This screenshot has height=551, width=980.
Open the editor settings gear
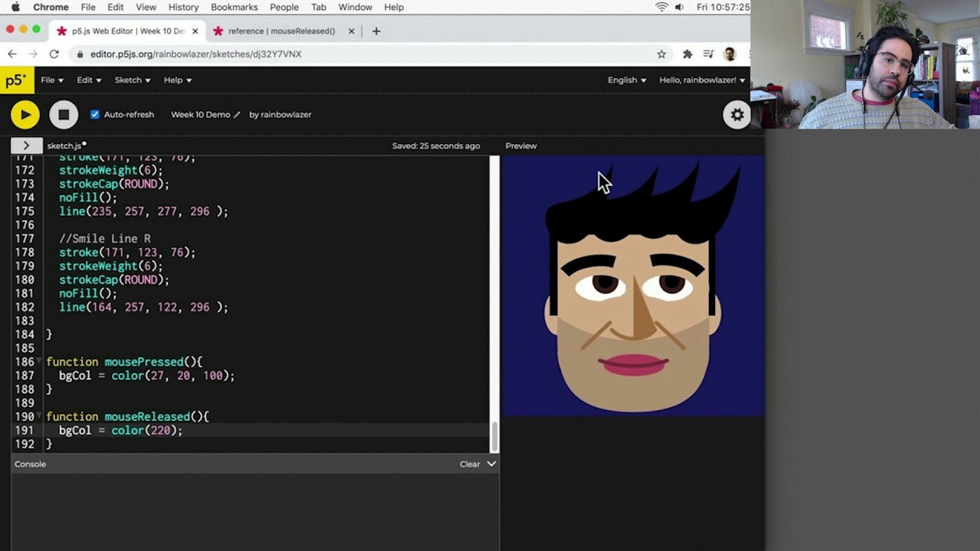click(x=737, y=115)
